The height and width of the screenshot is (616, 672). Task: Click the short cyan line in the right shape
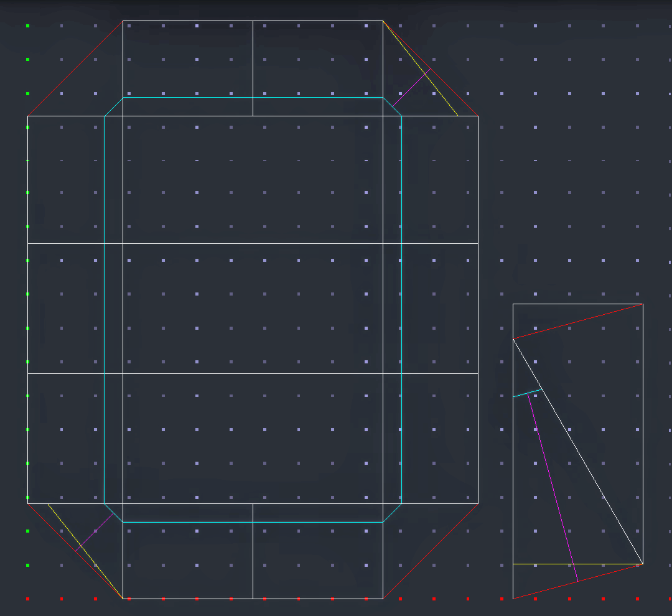(526, 393)
